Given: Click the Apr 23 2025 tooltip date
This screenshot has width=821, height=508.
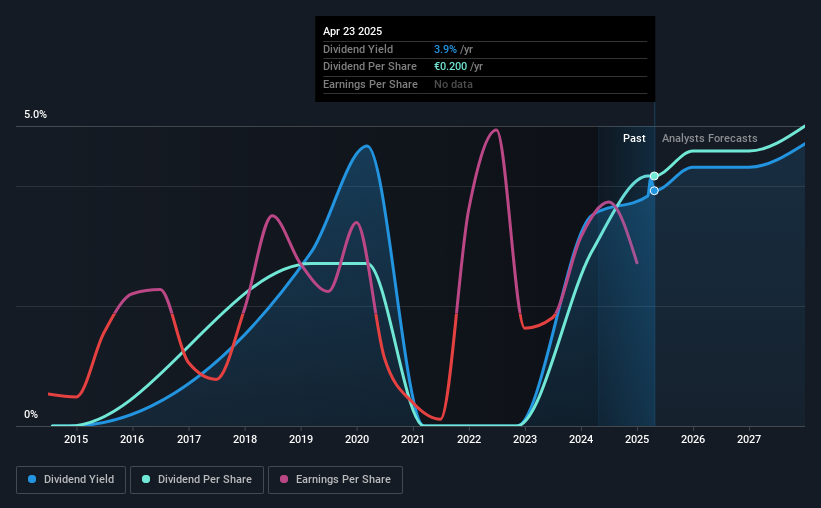Looking at the screenshot, I should [x=352, y=31].
